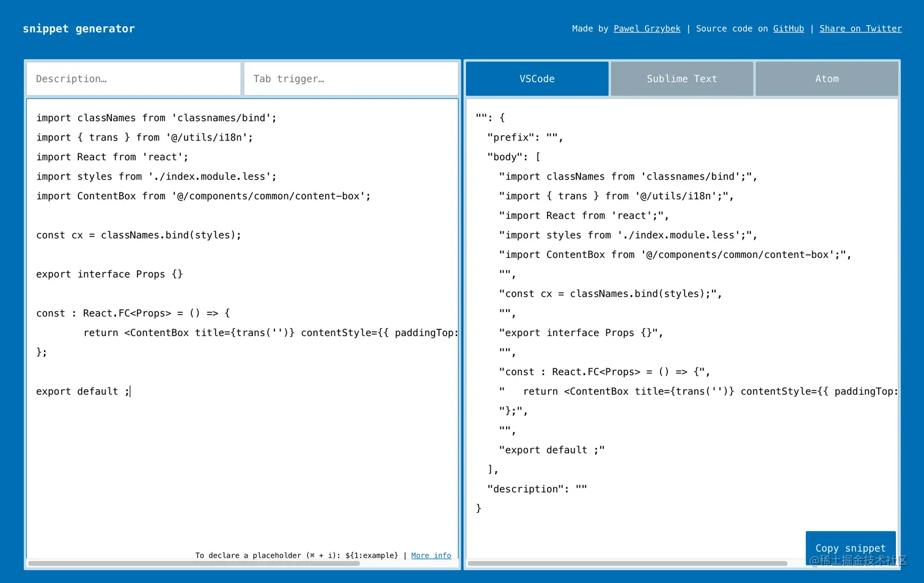
Task: Click the editor line starting with return <ContentBox
Action: coord(271,333)
